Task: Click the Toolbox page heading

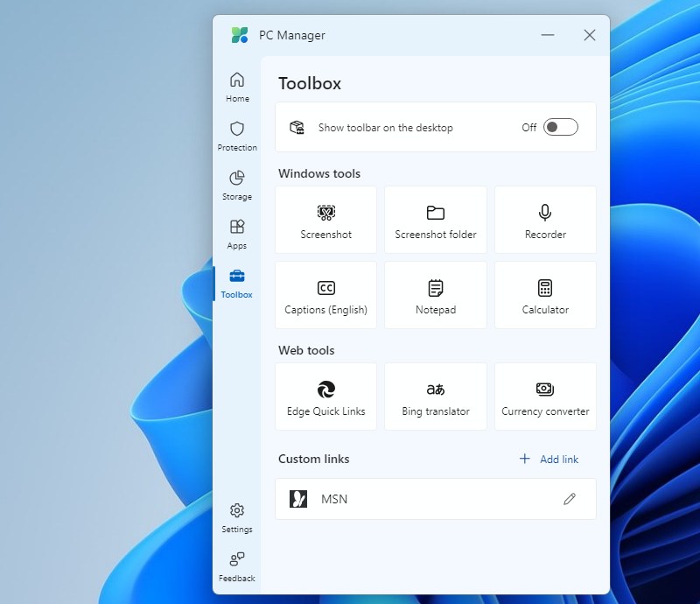Action: point(310,83)
